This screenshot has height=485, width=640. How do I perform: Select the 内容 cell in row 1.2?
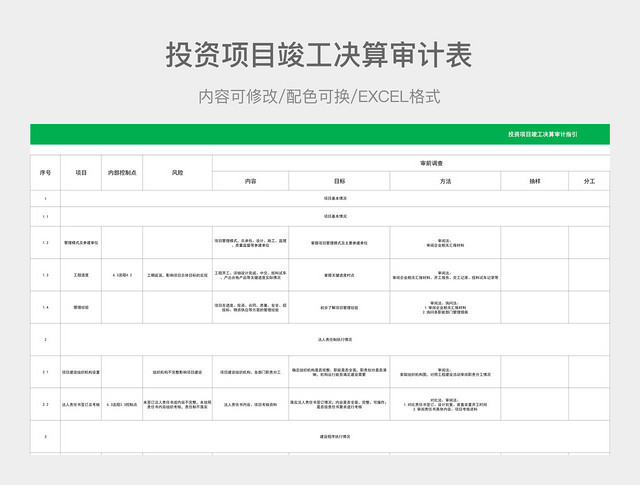tap(251, 242)
